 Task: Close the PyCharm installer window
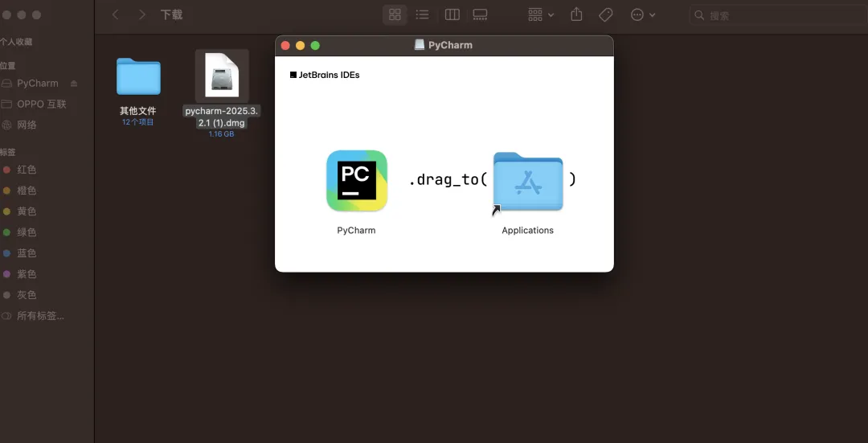pos(285,45)
